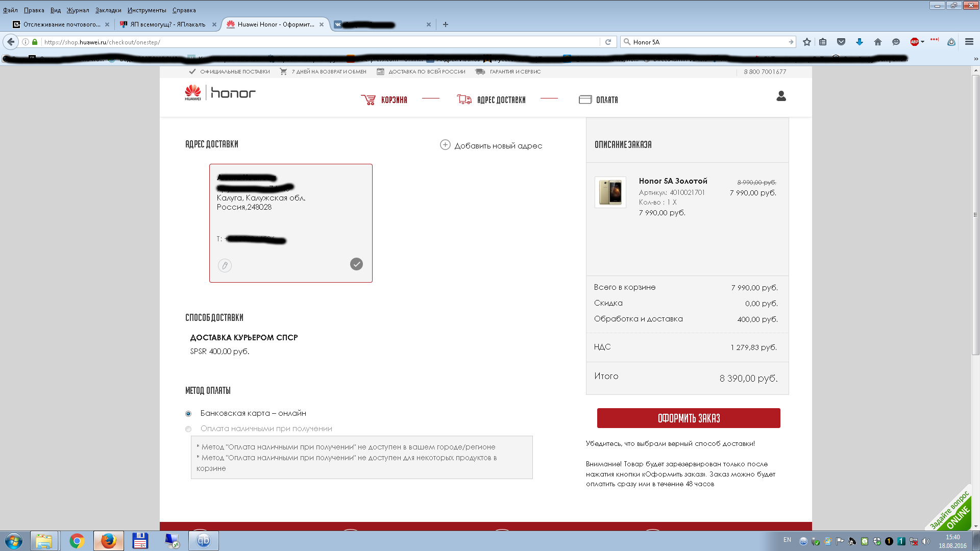Viewport: 980px width, 551px height.
Task: Click the Huawei Honor logo
Action: coord(220,93)
